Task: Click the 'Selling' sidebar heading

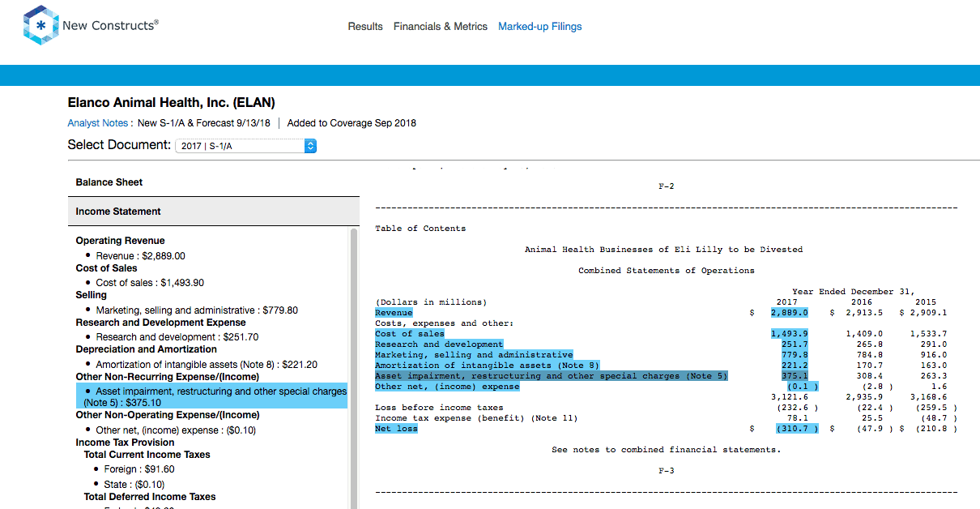Action: click(x=92, y=295)
